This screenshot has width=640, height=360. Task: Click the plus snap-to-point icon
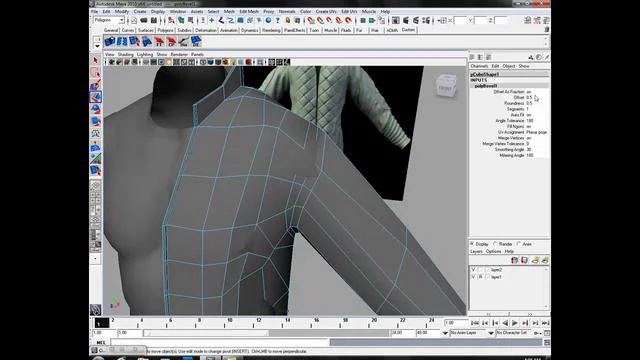[x=211, y=20]
